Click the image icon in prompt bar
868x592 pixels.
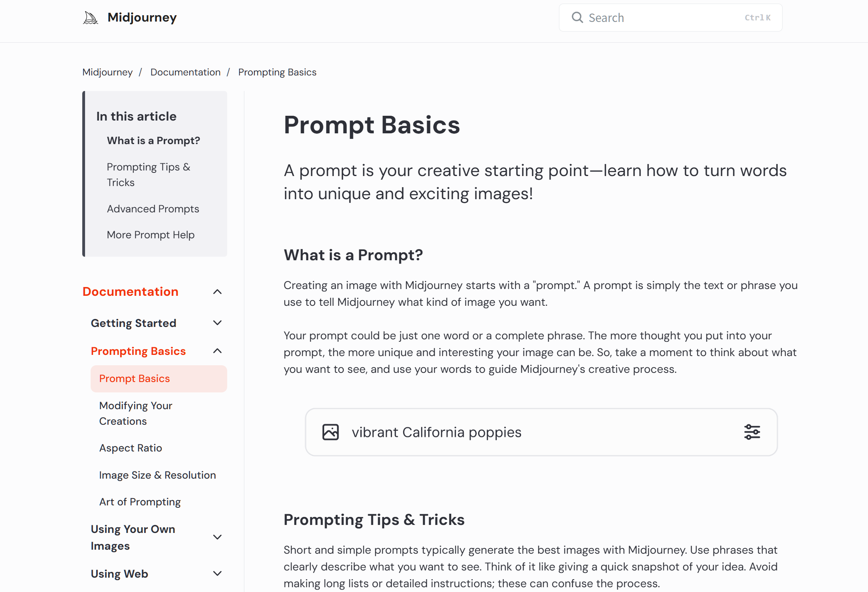coord(331,432)
